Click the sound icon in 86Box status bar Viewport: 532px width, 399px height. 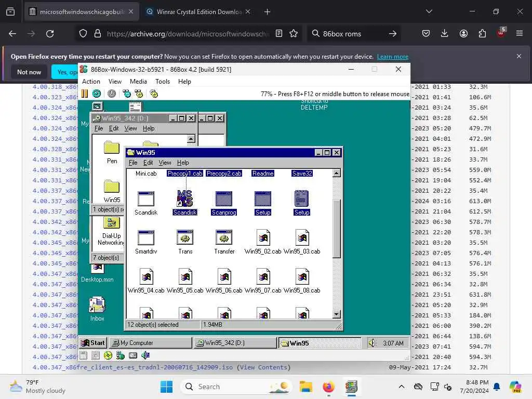point(145,355)
